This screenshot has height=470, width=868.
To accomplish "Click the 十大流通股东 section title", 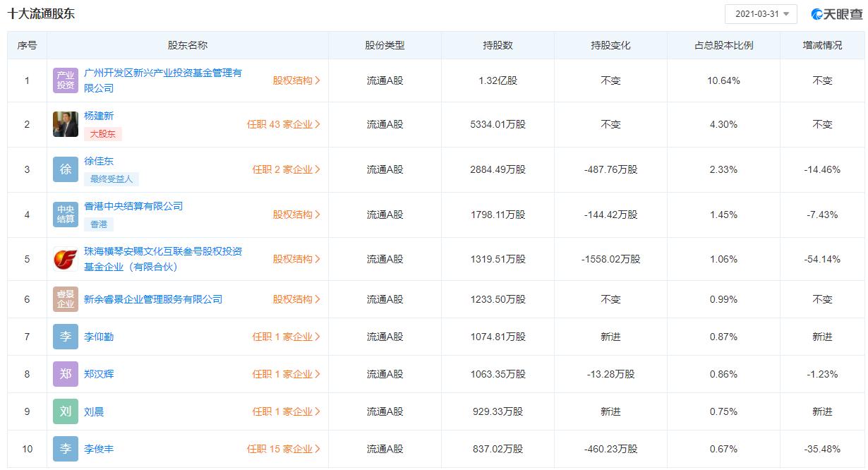I will 41,13.
